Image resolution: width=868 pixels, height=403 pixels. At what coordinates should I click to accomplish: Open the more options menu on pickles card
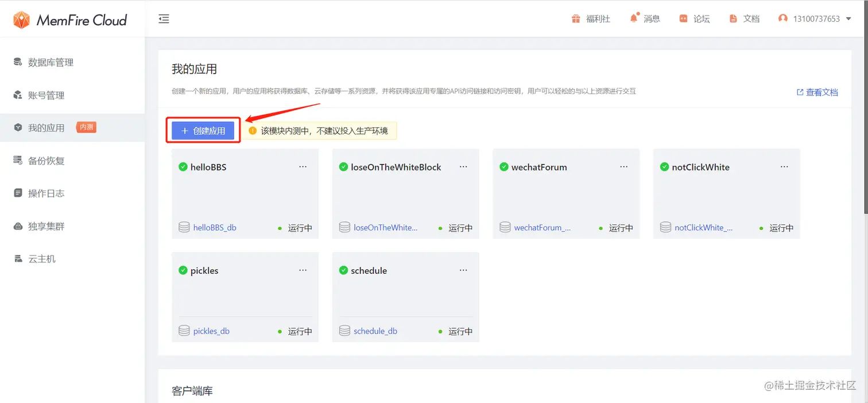[303, 270]
